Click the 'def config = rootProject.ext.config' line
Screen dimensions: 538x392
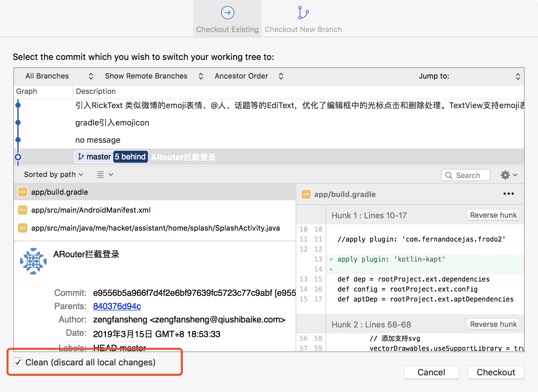click(x=407, y=289)
